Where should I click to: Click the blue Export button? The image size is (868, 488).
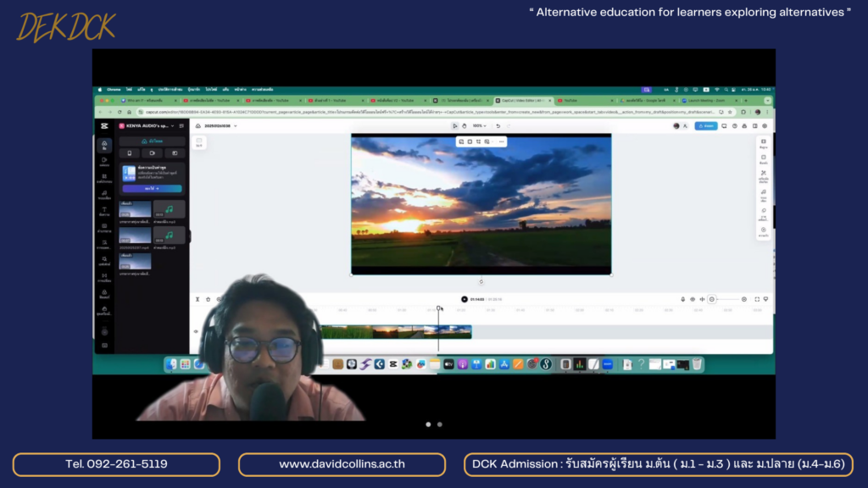705,125
